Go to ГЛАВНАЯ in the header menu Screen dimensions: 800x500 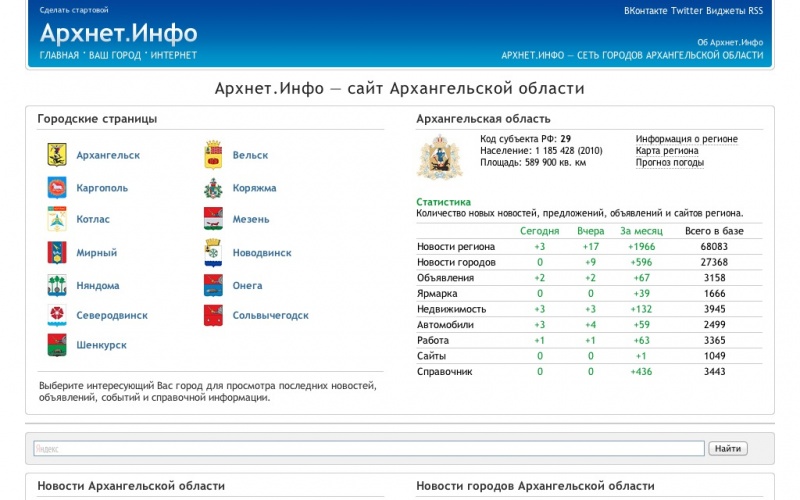point(59,55)
